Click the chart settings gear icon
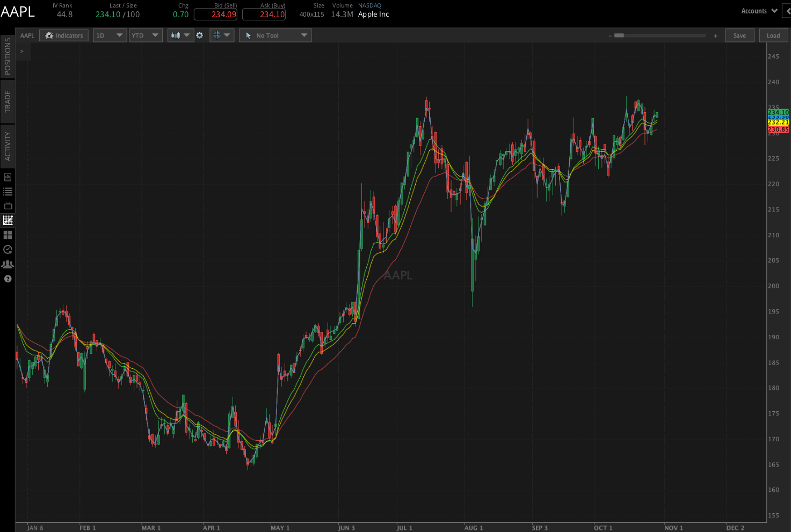Image resolution: width=791 pixels, height=532 pixels. [x=199, y=35]
